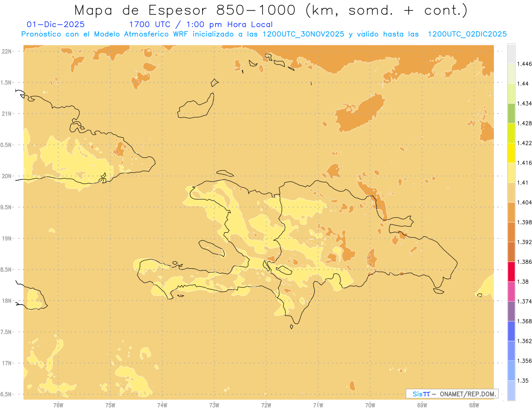Select the pale blue swatch below 1.35
The width and height of the screenshot is (532, 411).
pos(511,390)
